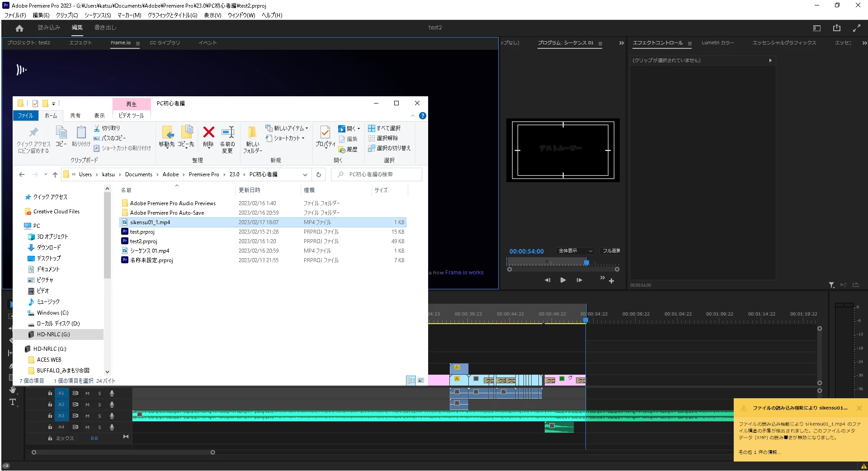868x471 pixels.
Task: Open Explorer help question mark icon
Action: point(423,116)
